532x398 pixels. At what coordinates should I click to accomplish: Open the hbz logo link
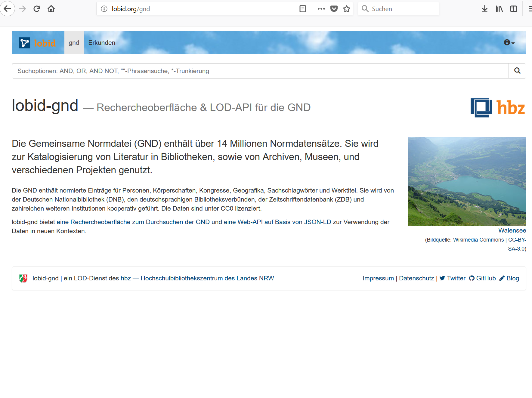[498, 107]
